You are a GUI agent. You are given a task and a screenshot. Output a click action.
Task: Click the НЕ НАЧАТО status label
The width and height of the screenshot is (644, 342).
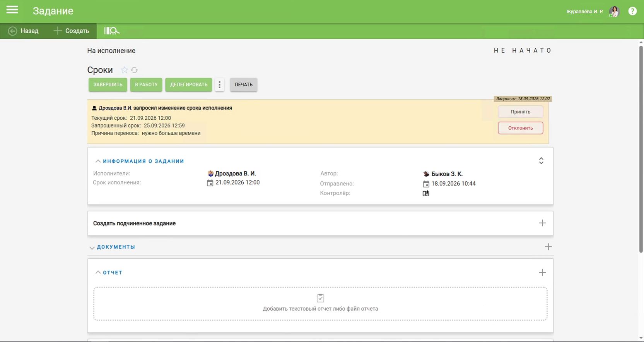[x=523, y=50]
